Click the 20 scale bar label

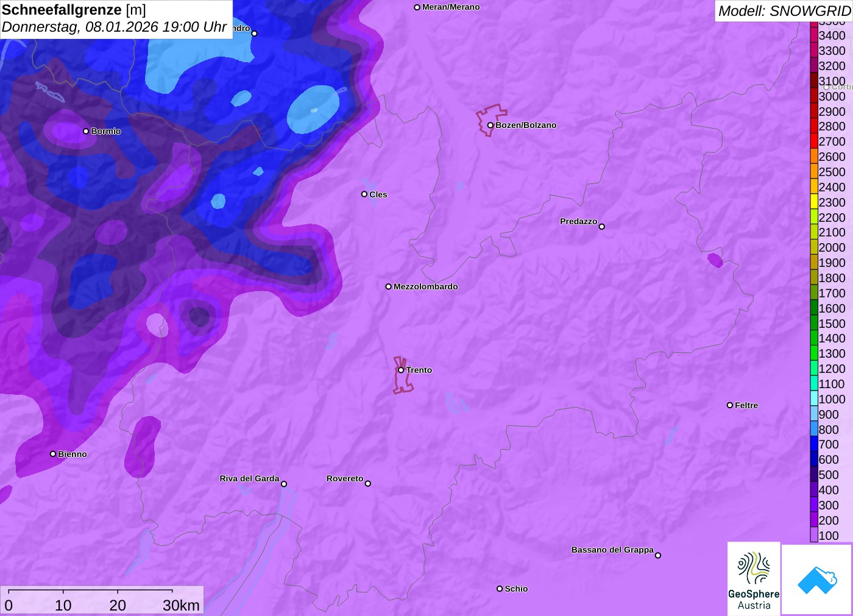click(x=118, y=605)
